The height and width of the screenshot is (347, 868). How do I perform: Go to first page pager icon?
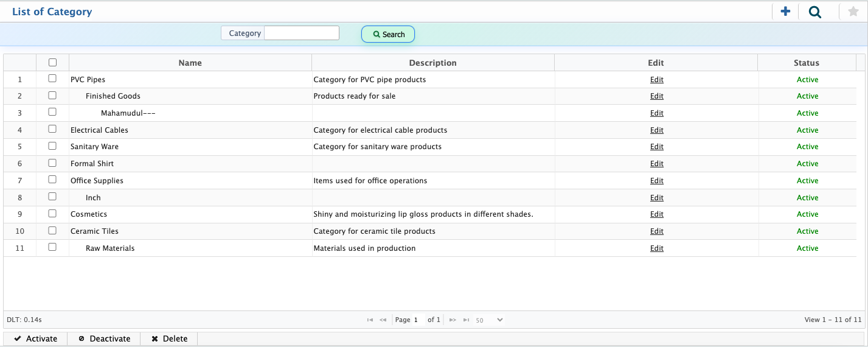370,320
